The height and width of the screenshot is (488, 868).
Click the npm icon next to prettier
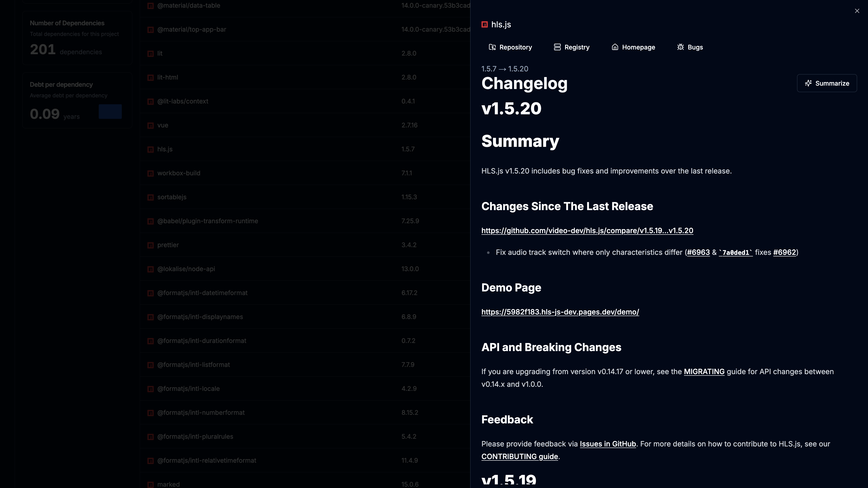pos(151,246)
